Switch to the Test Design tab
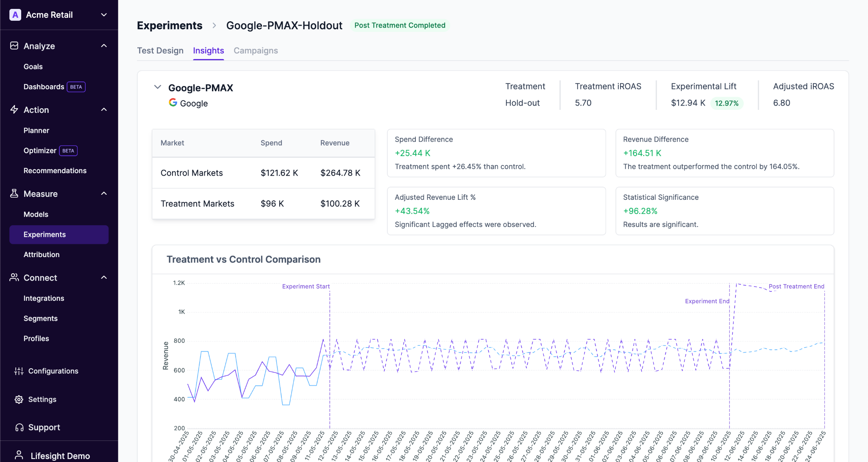868x462 pixels. 160,50
